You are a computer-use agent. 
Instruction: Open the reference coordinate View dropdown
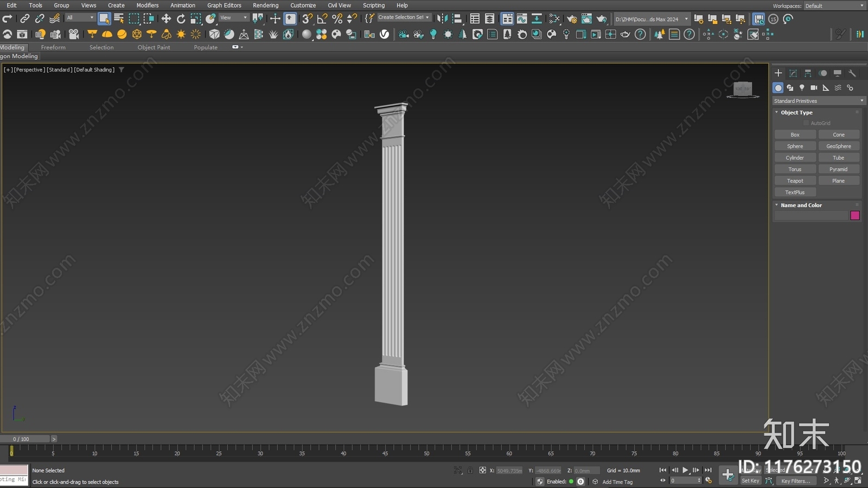tap(233, 18)
